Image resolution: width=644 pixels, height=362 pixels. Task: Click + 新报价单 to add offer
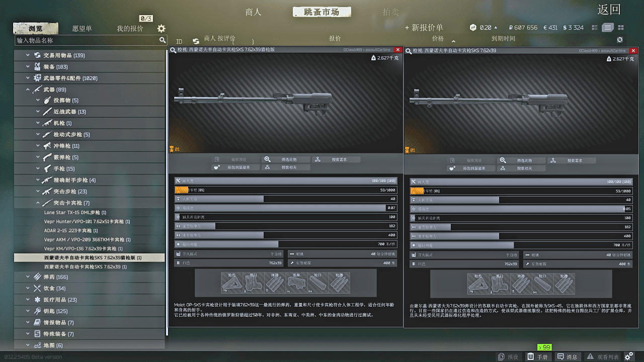point(424,28)
